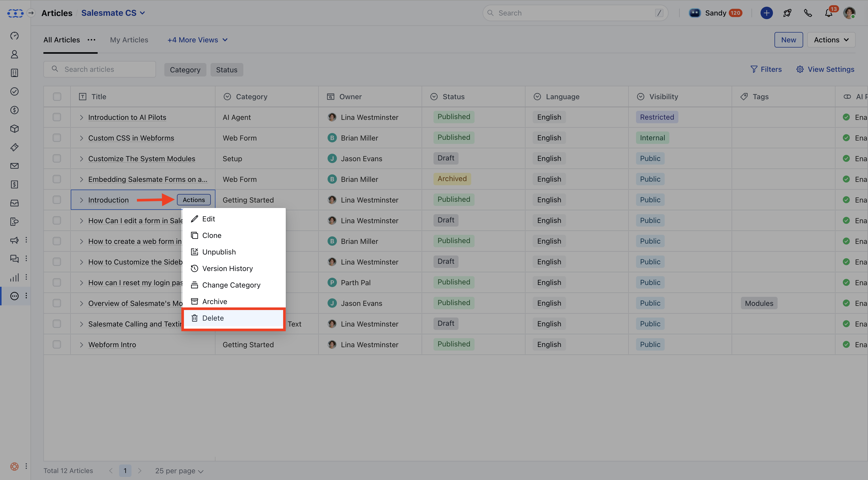Switch to the My Articles tab

pos(129,40)
